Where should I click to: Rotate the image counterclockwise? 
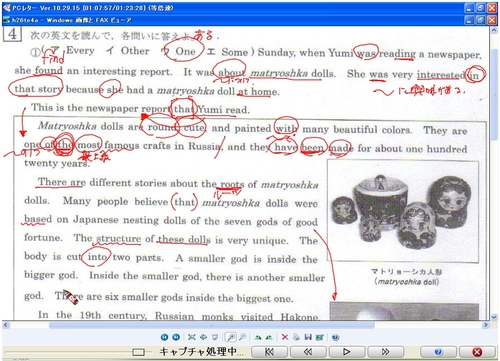pos(269,337)
